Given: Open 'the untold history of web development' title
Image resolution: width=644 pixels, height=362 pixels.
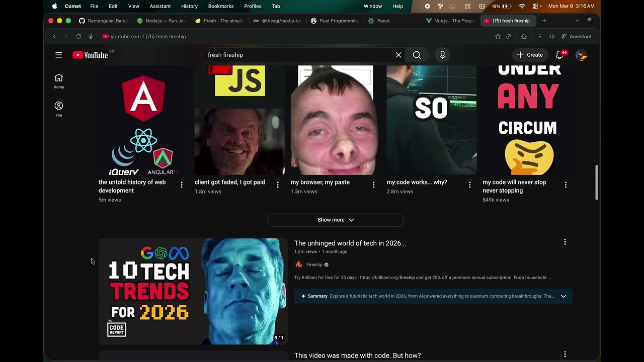Looking at the screenshot, I should coord(132,186).
